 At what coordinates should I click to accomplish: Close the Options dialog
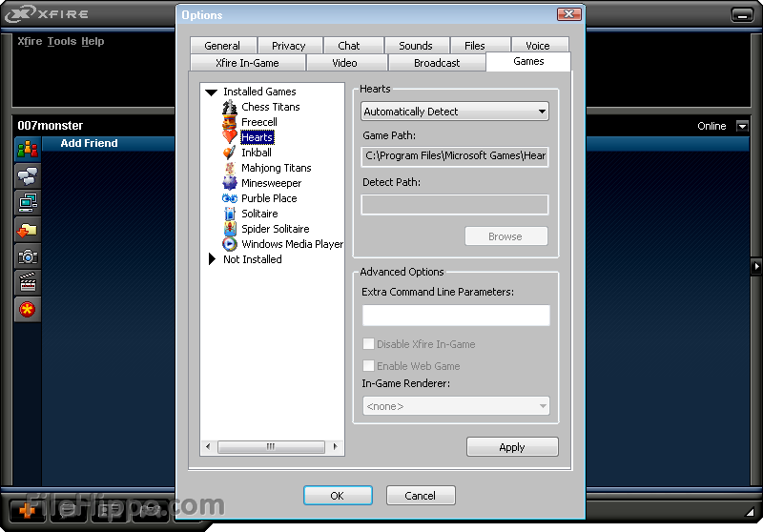568,14
